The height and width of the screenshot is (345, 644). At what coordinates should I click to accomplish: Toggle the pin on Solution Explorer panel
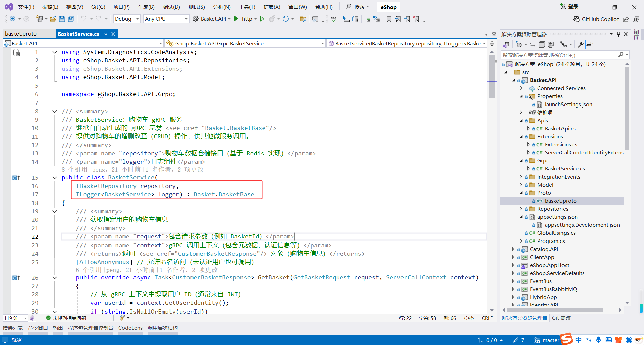click(x=618, y=34)
